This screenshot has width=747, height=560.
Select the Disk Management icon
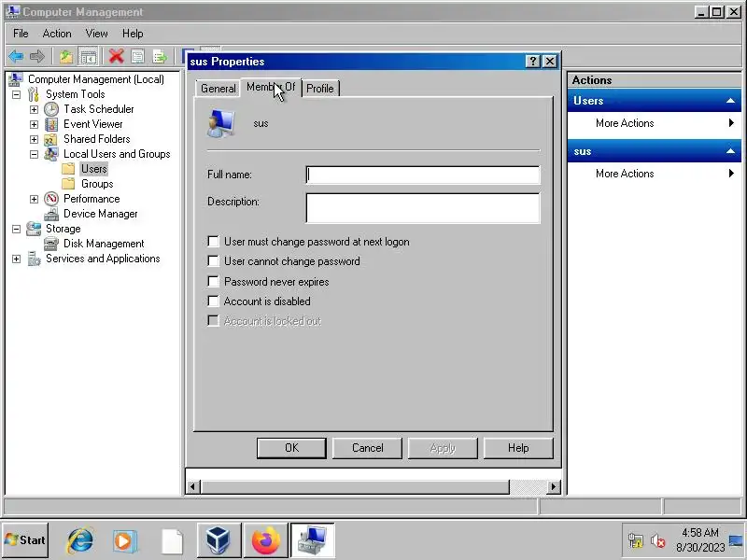click(x=51, y=244)
